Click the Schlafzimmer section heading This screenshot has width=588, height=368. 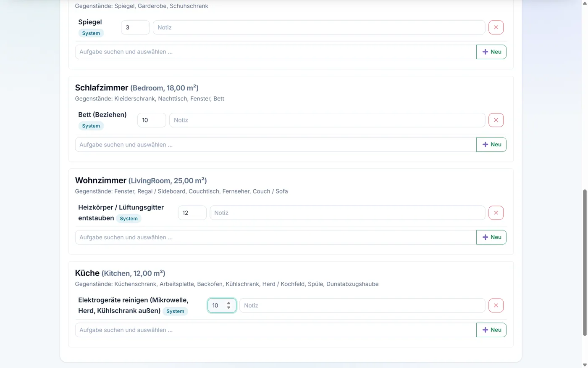click(x=137, y=88)
